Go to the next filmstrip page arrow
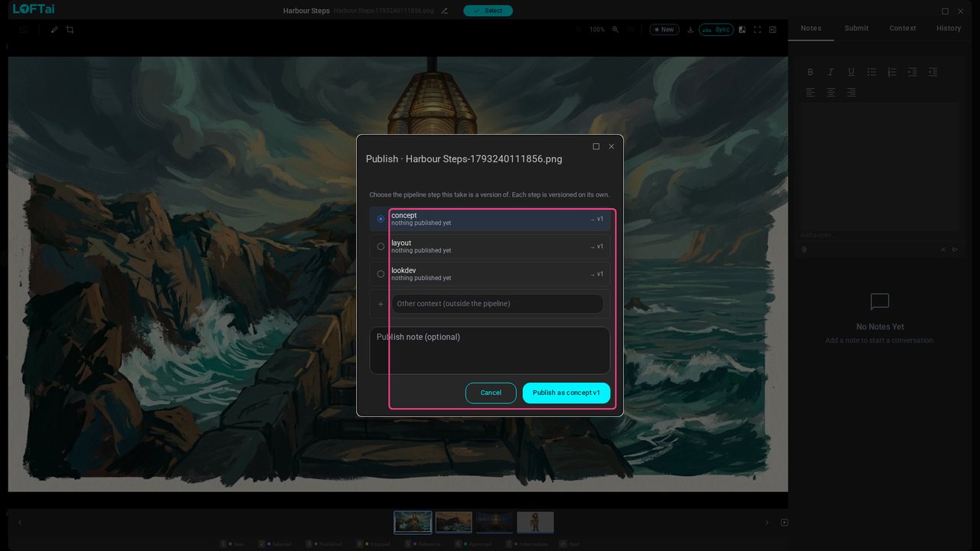This screenshot has width=980, height=551. pos(766,523)
